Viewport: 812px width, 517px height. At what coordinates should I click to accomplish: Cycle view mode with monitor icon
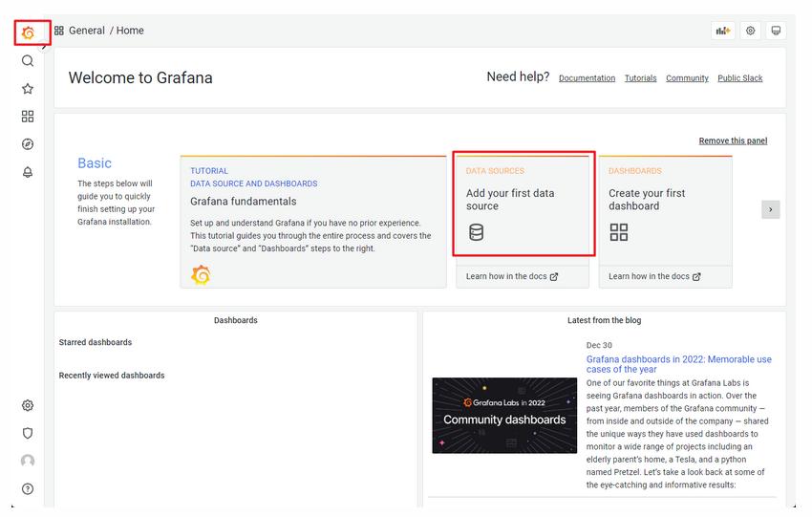click(x=776, y=31)
